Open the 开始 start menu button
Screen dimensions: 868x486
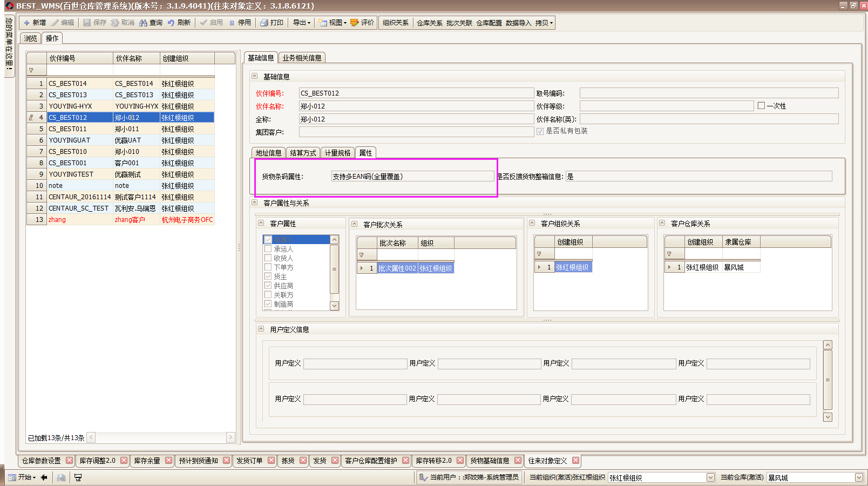[22, 477]
